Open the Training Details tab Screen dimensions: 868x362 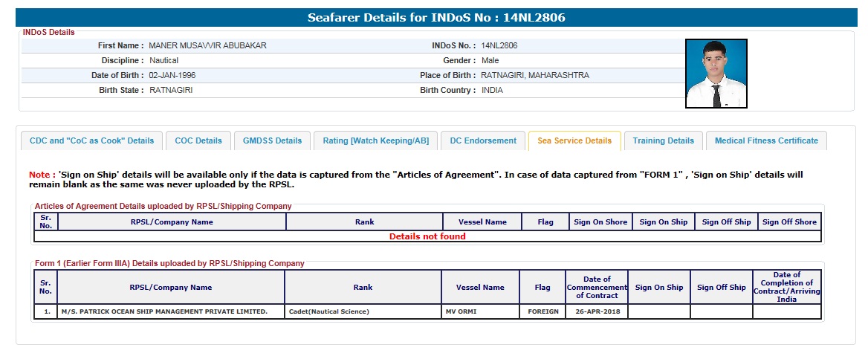(663, 140)
